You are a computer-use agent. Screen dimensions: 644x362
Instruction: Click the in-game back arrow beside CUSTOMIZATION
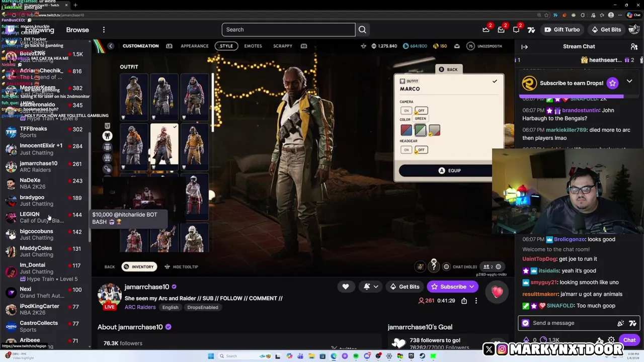point(110,46)
